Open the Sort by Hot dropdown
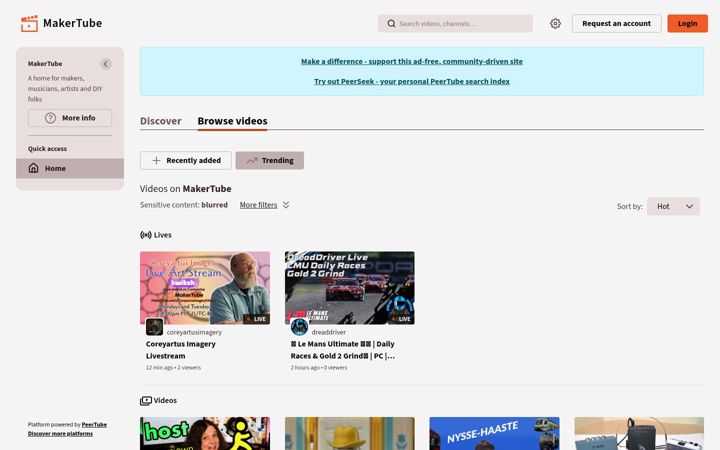 tap(673, 206)
